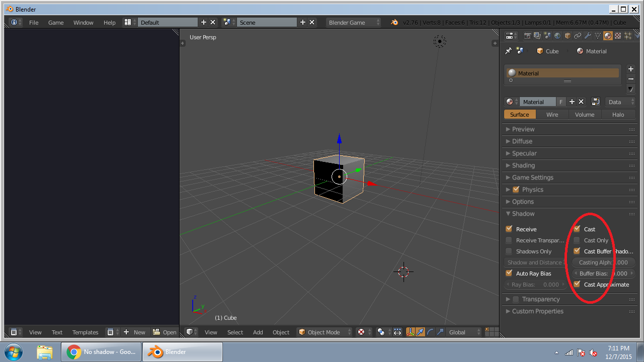Viewport: 644px width, 362px height.
Task: Adjust the Casting Alpha slider
Action: (604, 262)
